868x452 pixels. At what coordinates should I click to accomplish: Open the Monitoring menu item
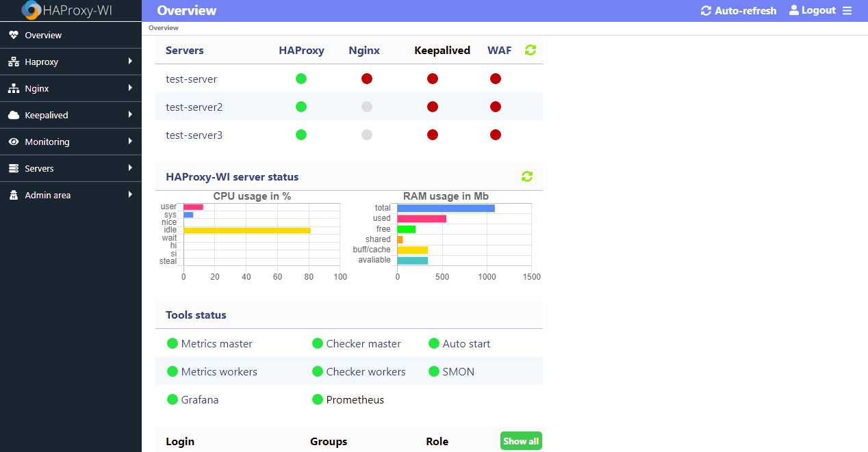coord(71,142)
